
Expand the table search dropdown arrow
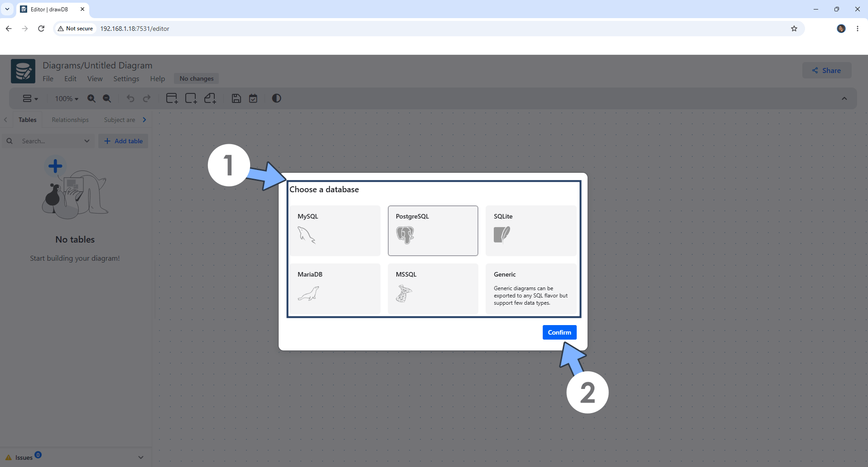coord(87,141)
